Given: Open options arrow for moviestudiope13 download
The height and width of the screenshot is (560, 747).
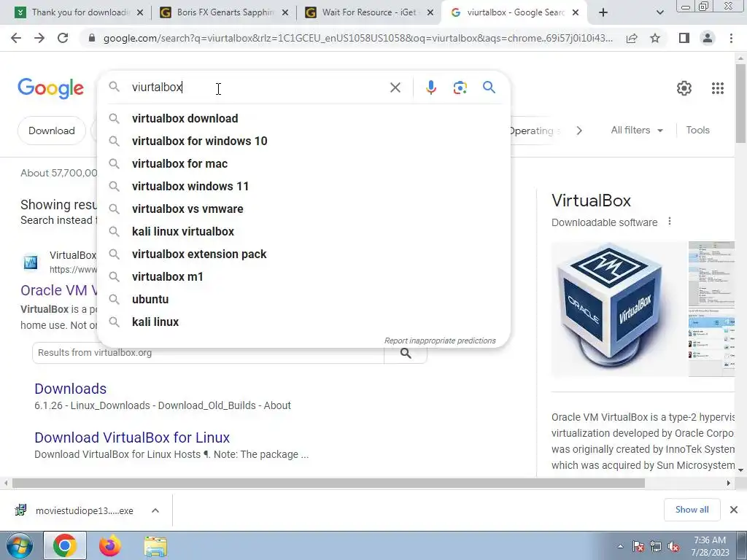Looking at the screenshot, I should 155,510.
